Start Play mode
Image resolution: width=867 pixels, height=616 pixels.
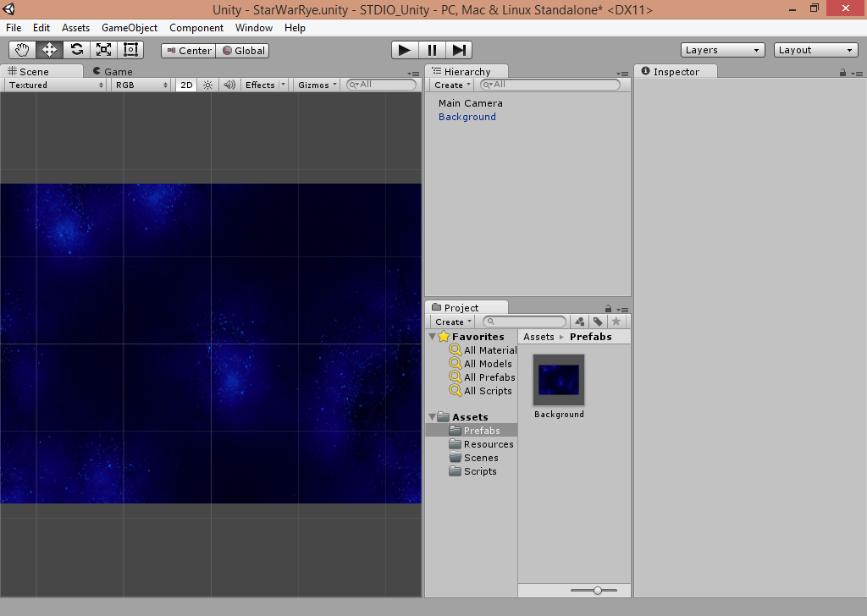click(x=405, y=50)
